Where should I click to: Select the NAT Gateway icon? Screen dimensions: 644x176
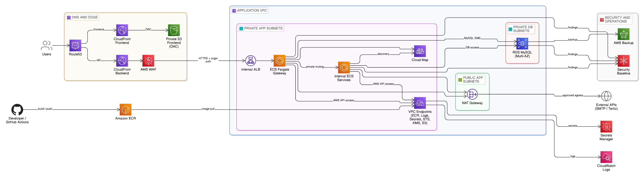(x=472, y=94)
